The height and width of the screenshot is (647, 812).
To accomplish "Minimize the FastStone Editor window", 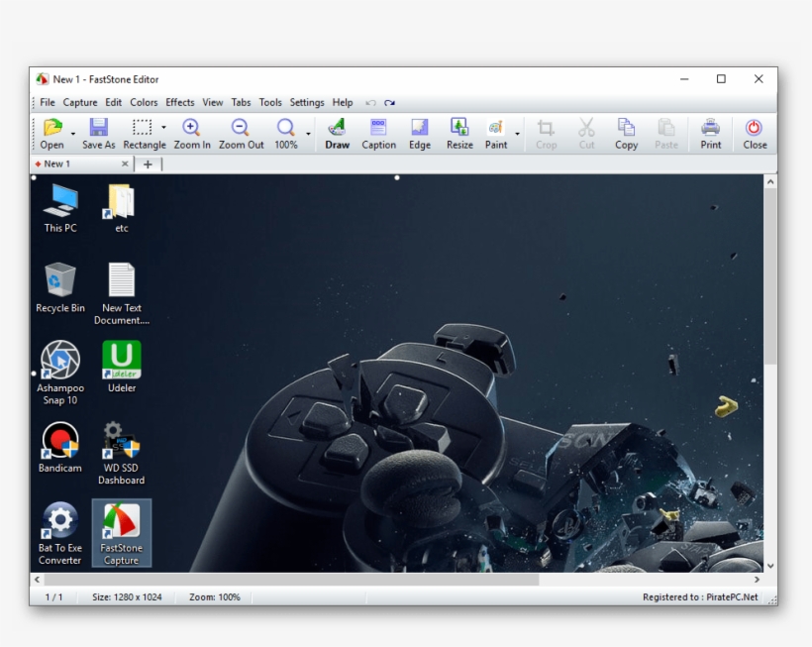I will [x=684, y=78].
